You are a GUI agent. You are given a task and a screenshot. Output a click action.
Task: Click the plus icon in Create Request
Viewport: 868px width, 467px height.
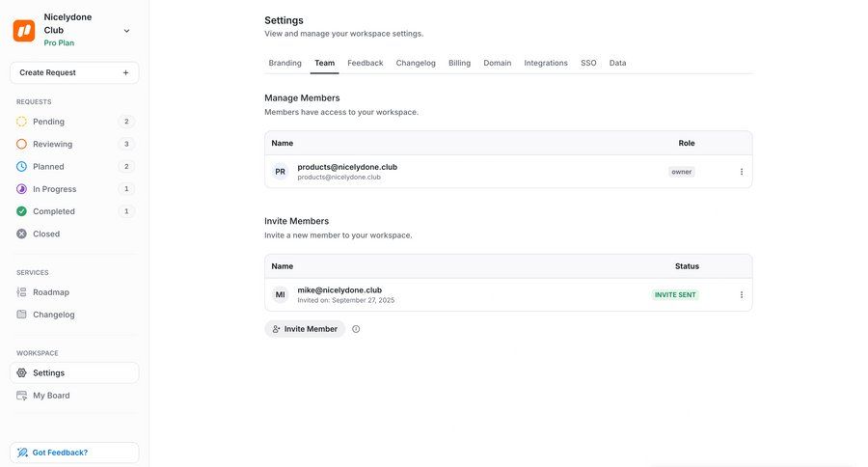[x=125, y=72]
